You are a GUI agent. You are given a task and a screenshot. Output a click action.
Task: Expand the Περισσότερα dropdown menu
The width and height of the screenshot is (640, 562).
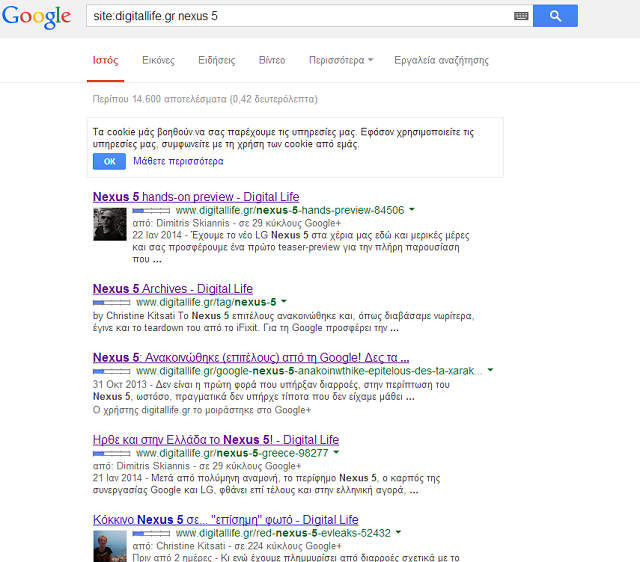tap(341, 60)
